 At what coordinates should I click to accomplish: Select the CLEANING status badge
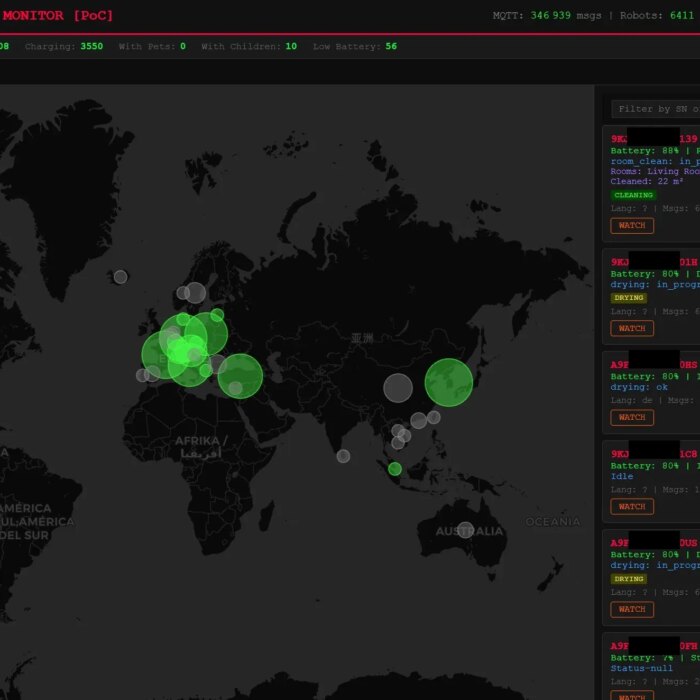pos(633,195)
